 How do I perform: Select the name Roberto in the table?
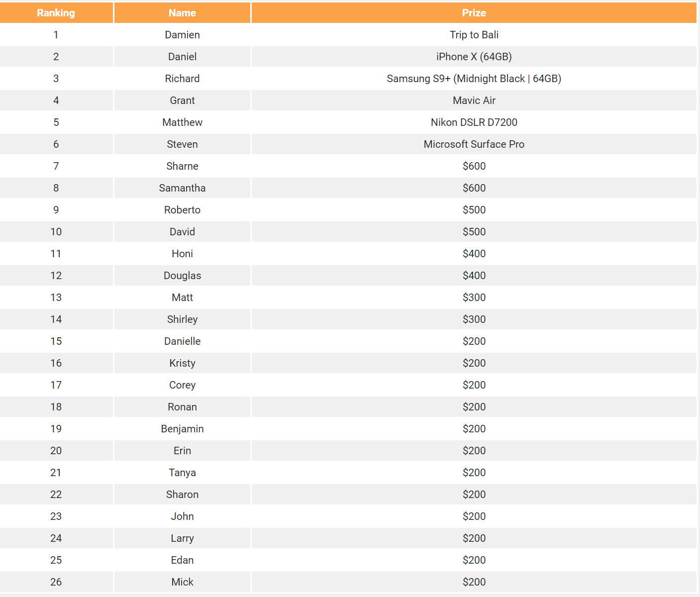click(x=182, y=210)
